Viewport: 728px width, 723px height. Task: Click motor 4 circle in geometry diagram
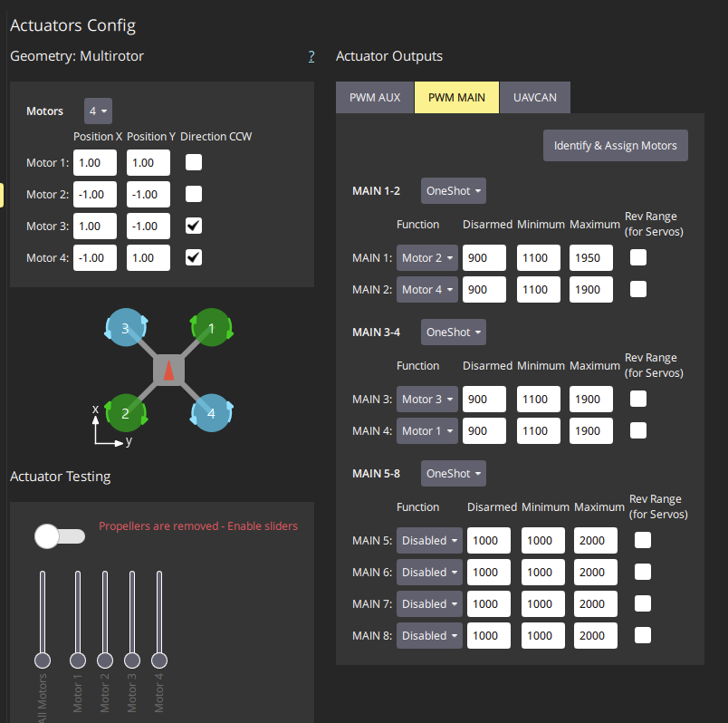pos(211,412)
